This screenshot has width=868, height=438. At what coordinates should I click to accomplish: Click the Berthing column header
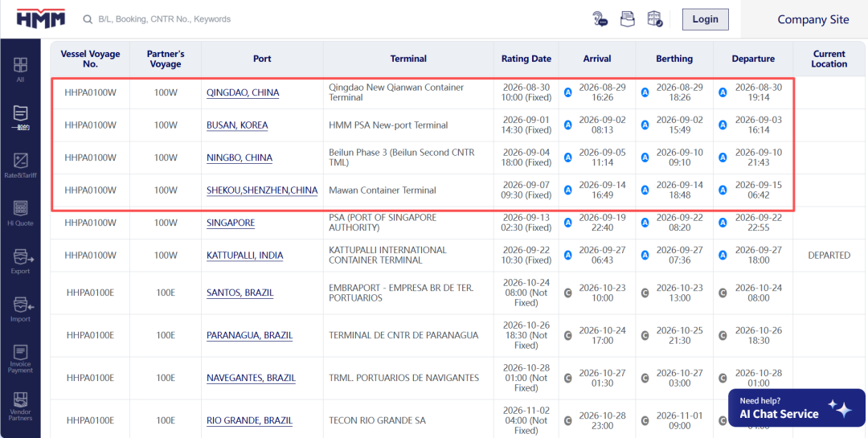tap(674, 59)
